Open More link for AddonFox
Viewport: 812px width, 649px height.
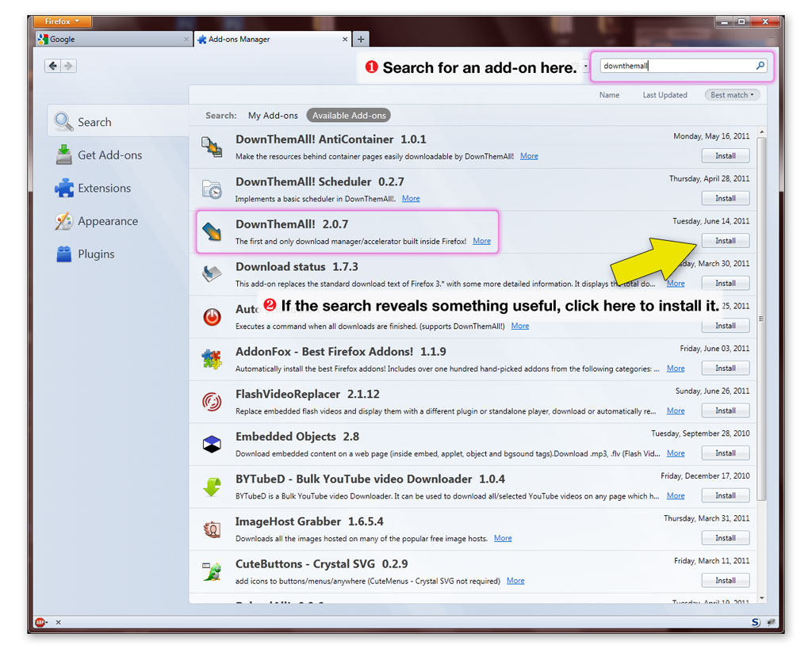click(676, 368)
